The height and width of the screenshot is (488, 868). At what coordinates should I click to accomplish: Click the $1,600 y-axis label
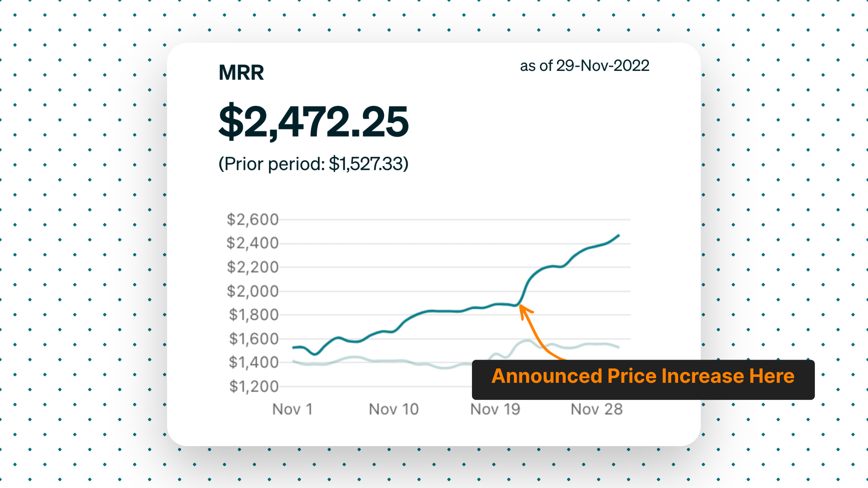pyautogui.click(x=253, y=339)
